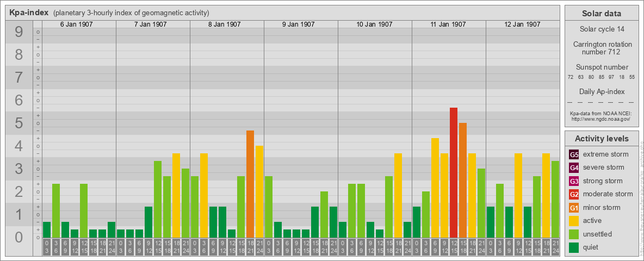The image size is (644, 261).
Task: Select the 11 Jan 1907 date header
Action: [x=449, y=24]
